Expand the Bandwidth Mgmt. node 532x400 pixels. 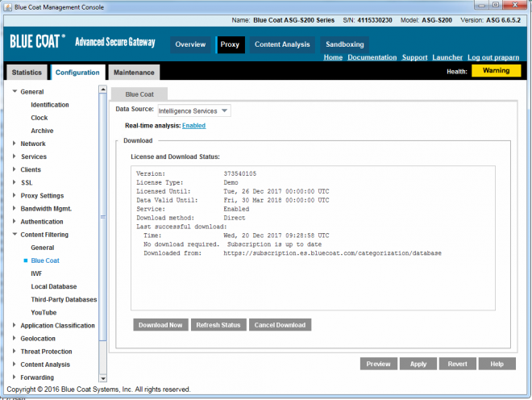[14, 208]
